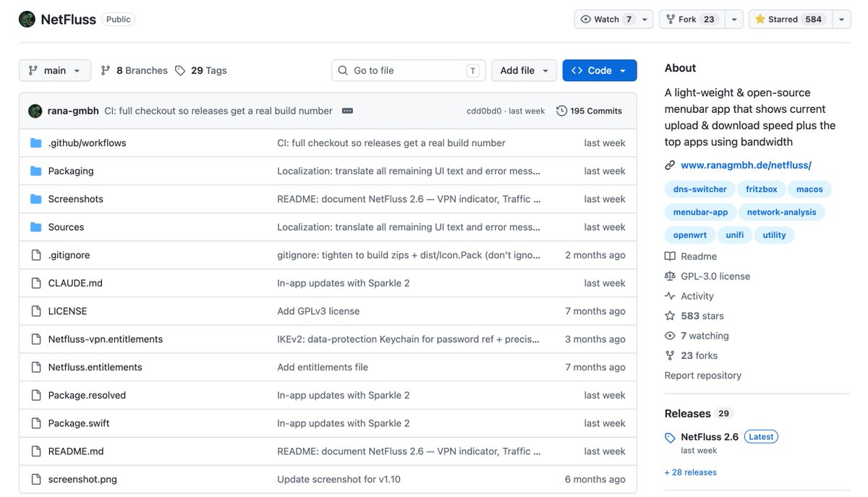Click the commit hash cdd0bd0
This screenshot has width=868, height=497.
(x=484, y=111)
